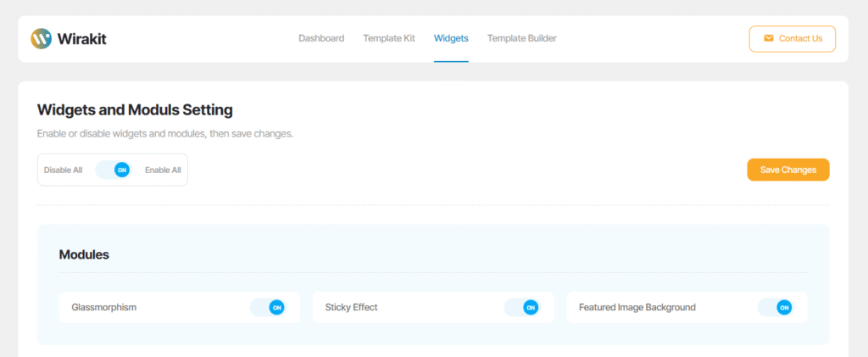Viewport: 868px width, 357px height.
Task: Switch to the Template Kit tab
Action: (389, 38)
